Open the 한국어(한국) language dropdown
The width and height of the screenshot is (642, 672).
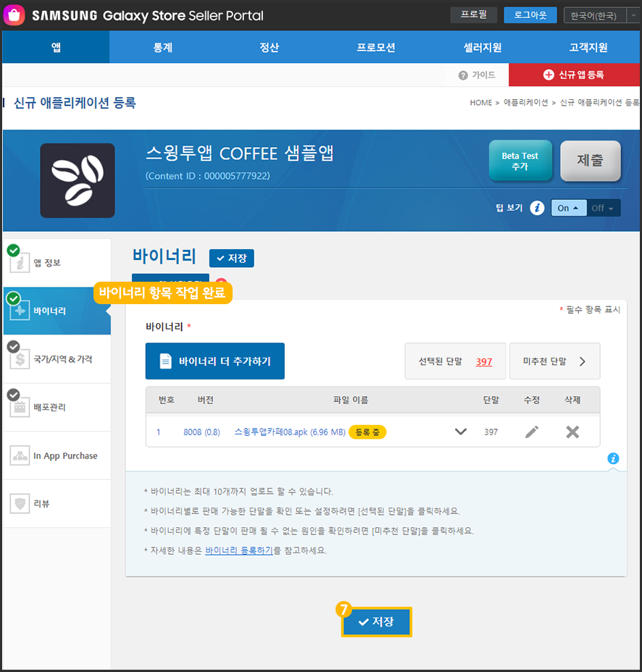tap(601, 15)
